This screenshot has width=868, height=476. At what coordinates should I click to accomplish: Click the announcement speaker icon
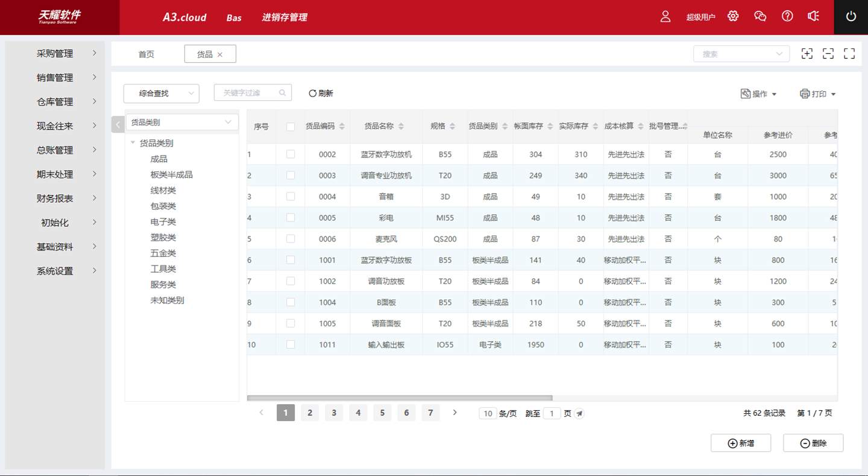tap(814, 16)
